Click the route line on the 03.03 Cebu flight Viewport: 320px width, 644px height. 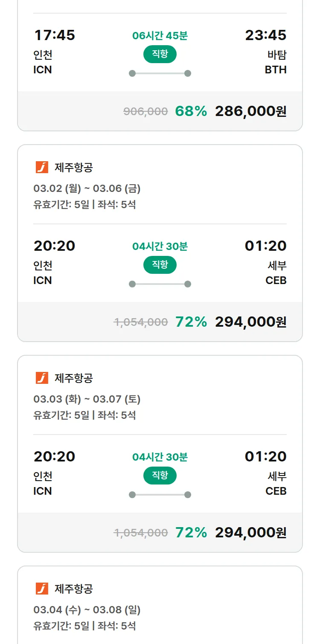click(x=160, y=495)
